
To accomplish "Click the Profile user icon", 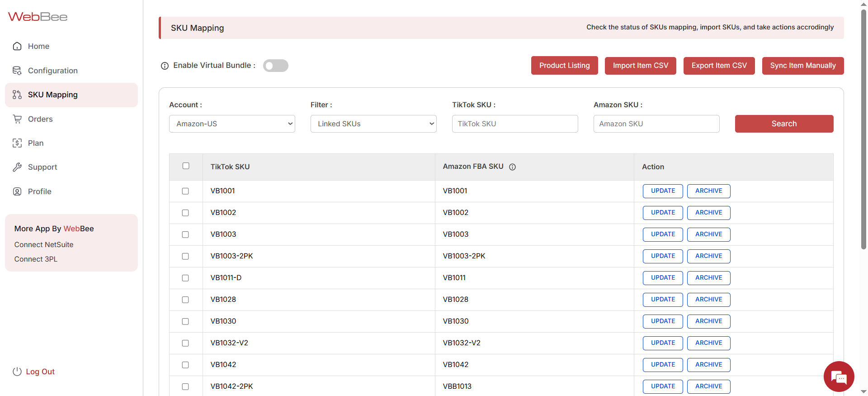I will tap(17, 191).
